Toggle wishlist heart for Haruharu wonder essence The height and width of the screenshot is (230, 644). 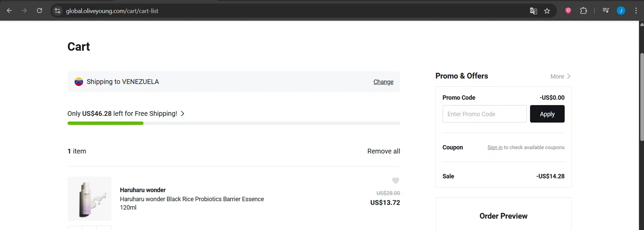coord(395,181)
